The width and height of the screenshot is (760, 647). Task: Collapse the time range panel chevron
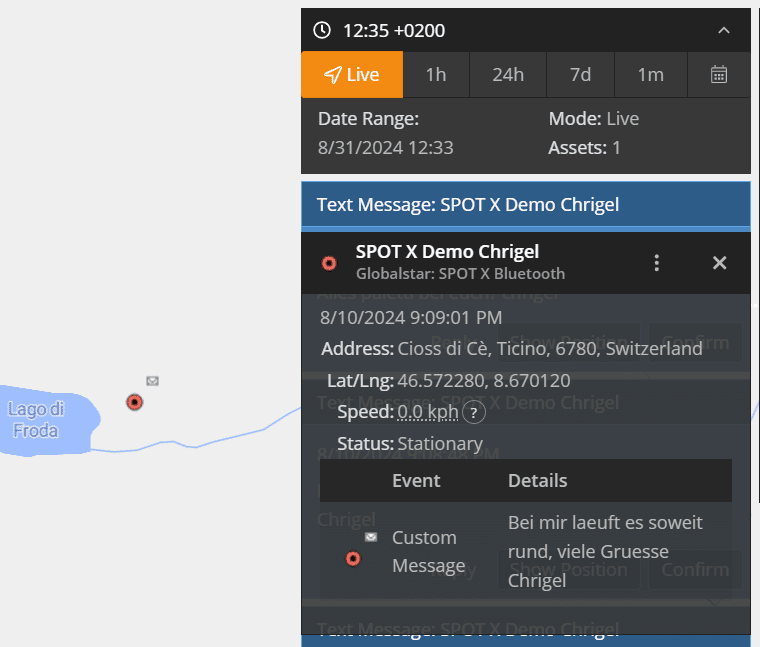tap(724, 30)
